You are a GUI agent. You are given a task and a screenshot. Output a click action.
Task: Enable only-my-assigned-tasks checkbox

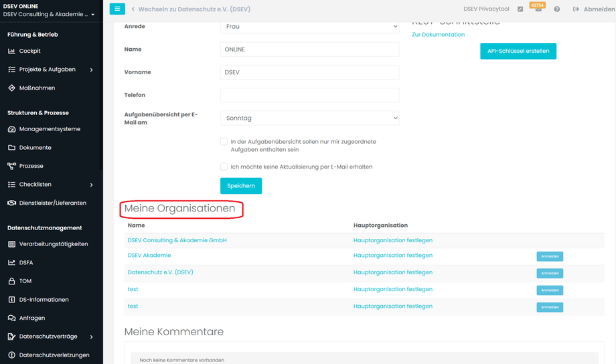click(x=224, y=142)
